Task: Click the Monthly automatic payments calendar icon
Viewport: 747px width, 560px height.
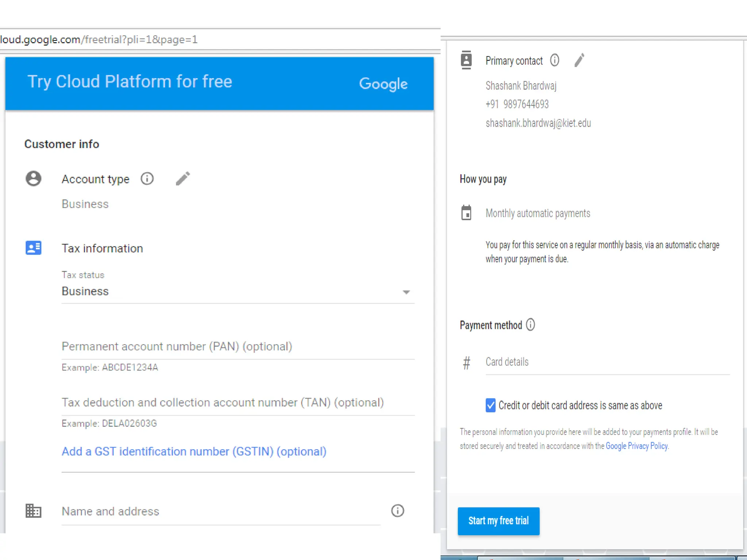Action: tap(466, 213)
